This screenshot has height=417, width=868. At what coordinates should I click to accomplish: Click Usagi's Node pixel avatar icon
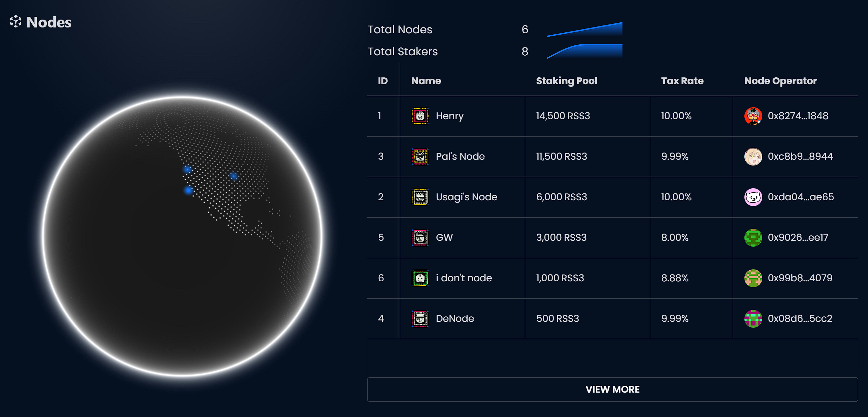point(420,197)
